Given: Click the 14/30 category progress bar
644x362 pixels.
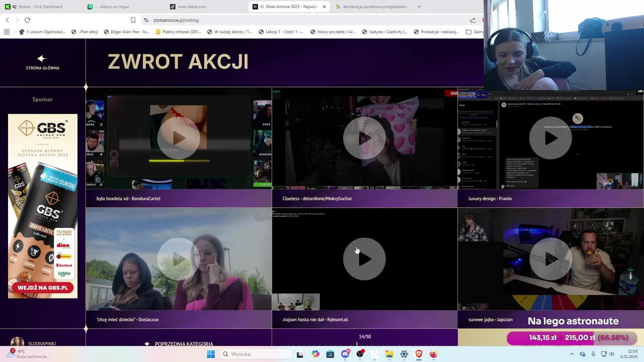Looking at the screenshot, I should [x=365, y=344].
